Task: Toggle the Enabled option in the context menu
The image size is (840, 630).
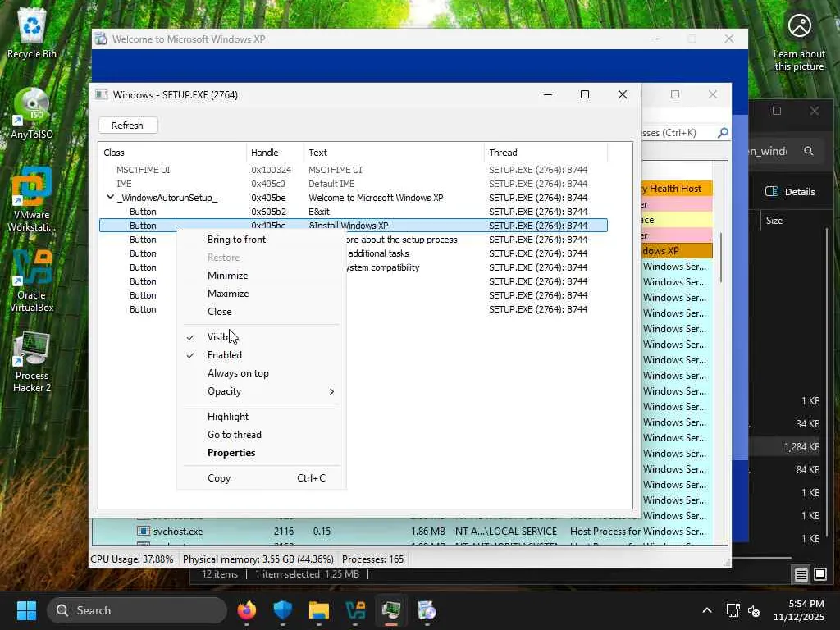Action: click(x=261, y=355)
